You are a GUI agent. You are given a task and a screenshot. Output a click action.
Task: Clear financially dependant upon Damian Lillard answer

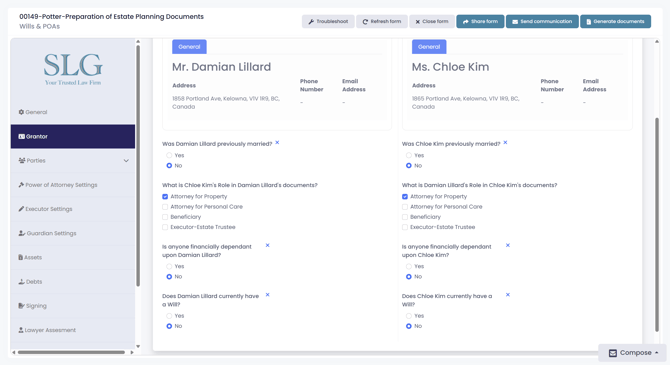(267, 245)
